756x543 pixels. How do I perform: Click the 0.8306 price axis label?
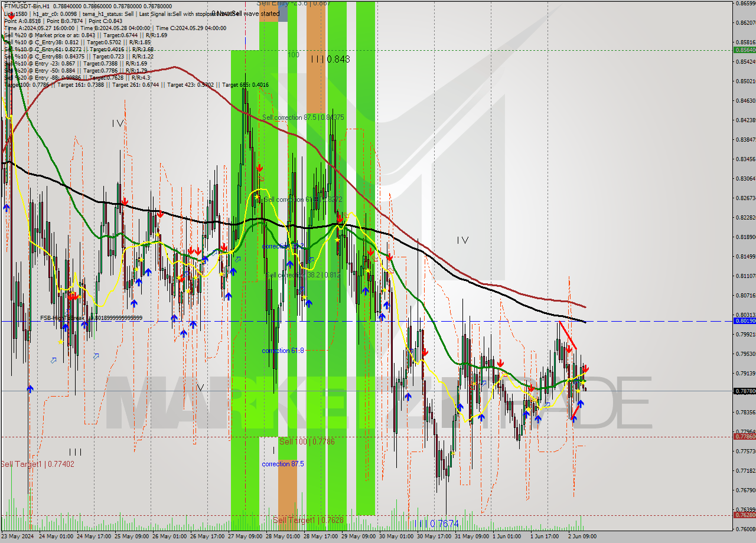pyautogui.click(x=745, y=178)
